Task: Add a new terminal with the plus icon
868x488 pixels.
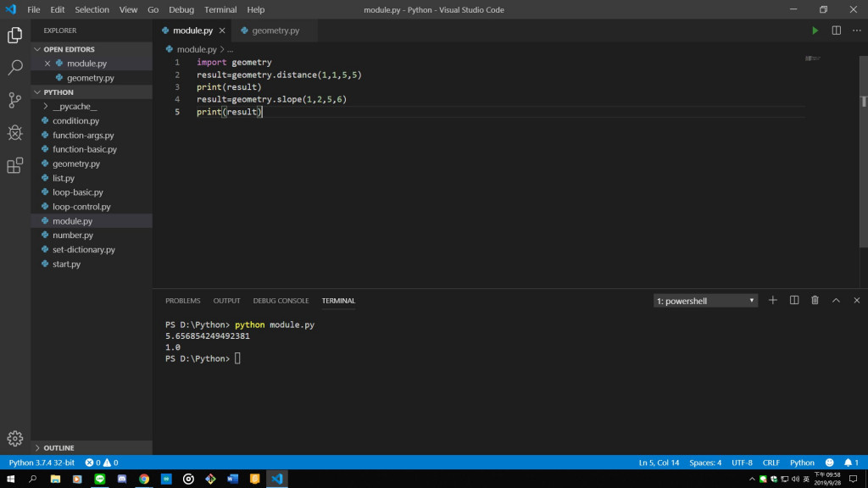Action: (773, 301)
